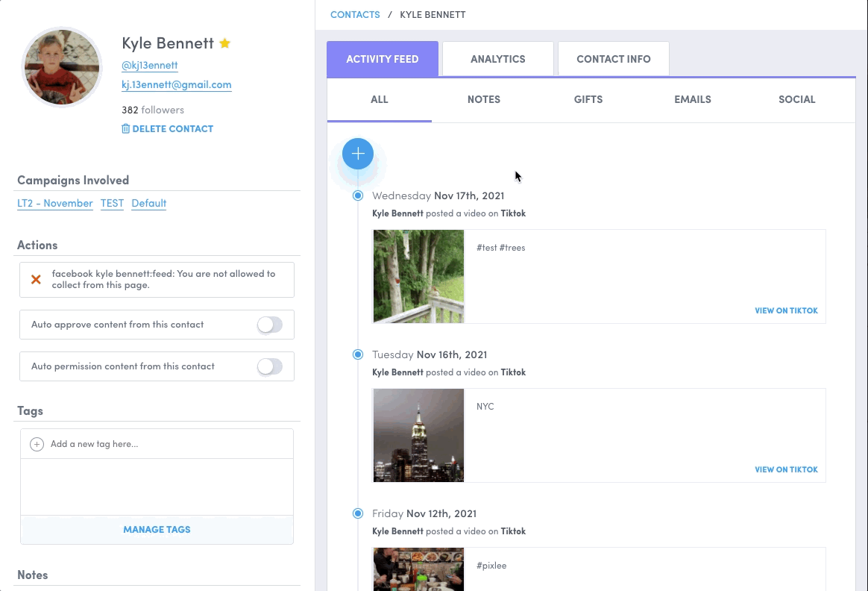Filter activity feed by Gifts
The height and width of the screenshot is (591, 868).
point(588,99)
